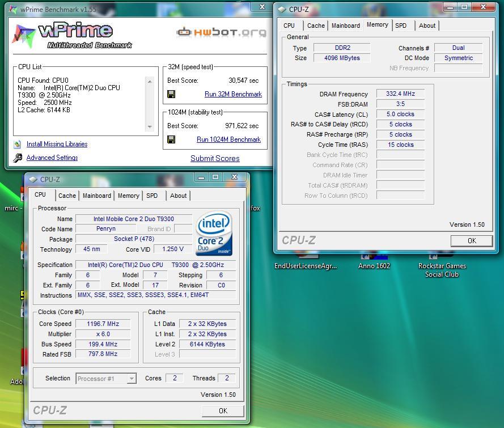504x428 pixels.
Task: Run the 1024M Benchmark
Action: (228, 139)
